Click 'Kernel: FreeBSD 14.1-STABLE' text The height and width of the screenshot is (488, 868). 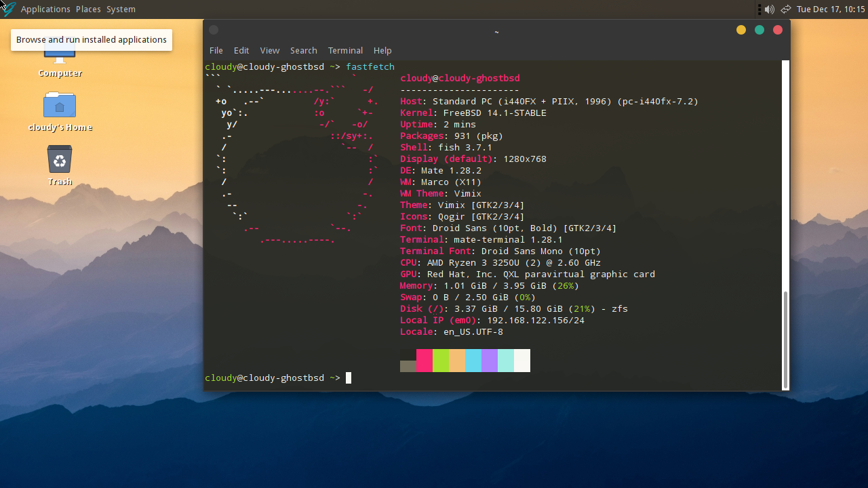coord(473,113)
